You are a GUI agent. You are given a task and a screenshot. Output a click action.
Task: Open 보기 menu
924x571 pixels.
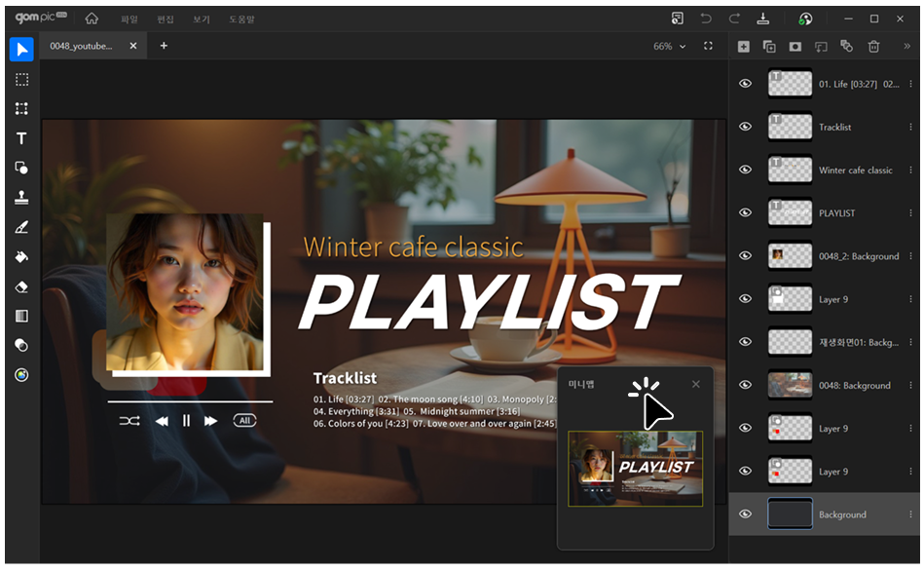[201, 19]
